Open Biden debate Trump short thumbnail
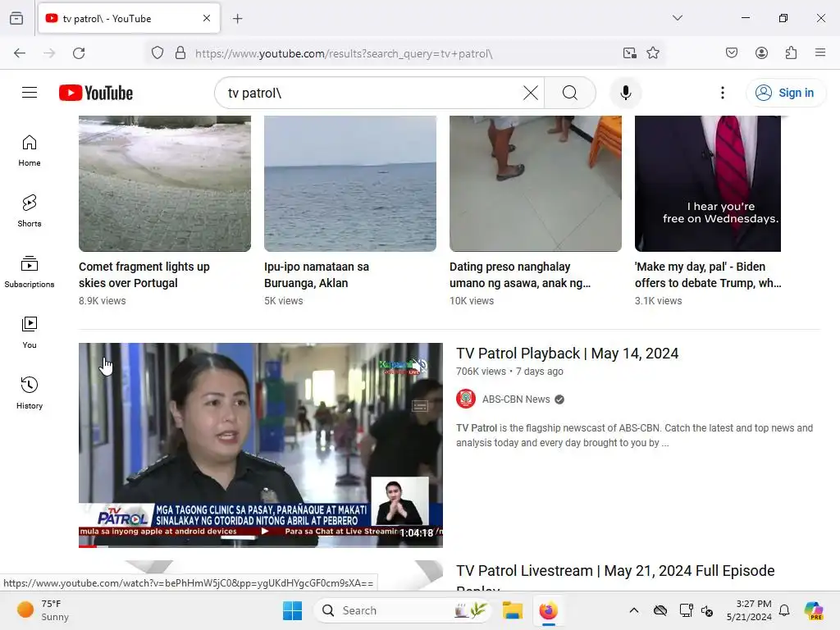840x630 pixels. click(708, 184)
